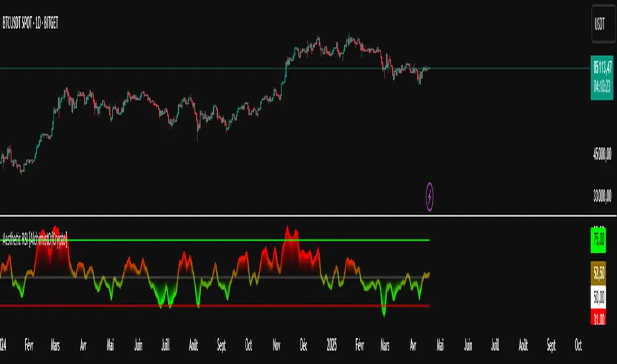Select the white 50,00 midline label
This screenshot has height=364, width=617.
(x=598, y=297)
